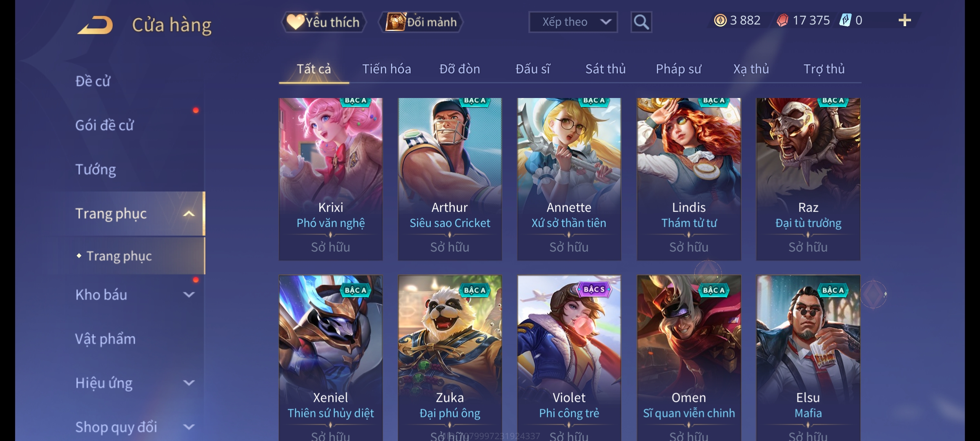Switch to the Pháp sư tab
This screenshot has width=980, height=441.
click(x=678, y=69)
